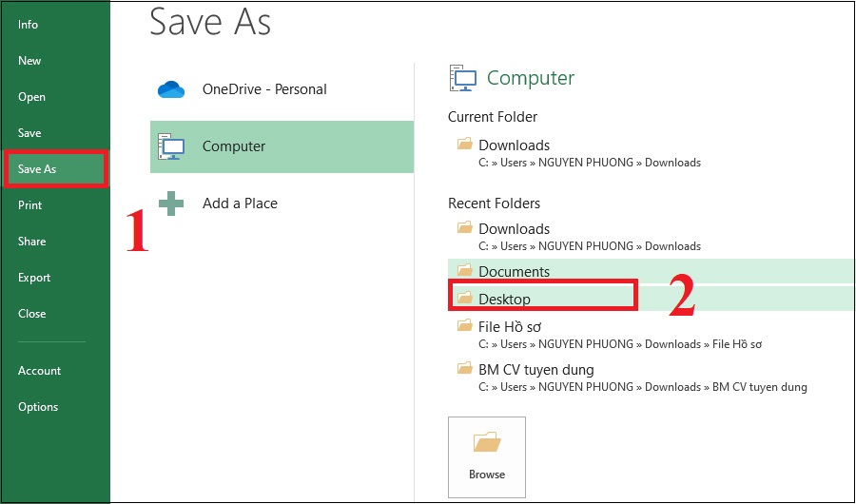The image size is (856, 504).
Task: Click the Computer monitor icon in places list
Action: click(x=171, y=146)
